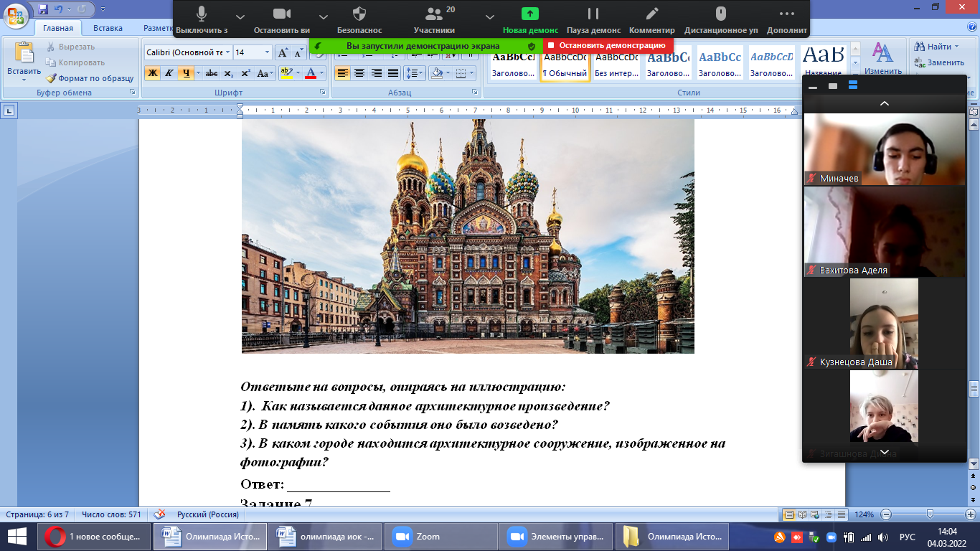Screen dimensions: 980x551
Task: Open the Zoom annotation (Комментировать) pencil
Action: pos(652,19)
